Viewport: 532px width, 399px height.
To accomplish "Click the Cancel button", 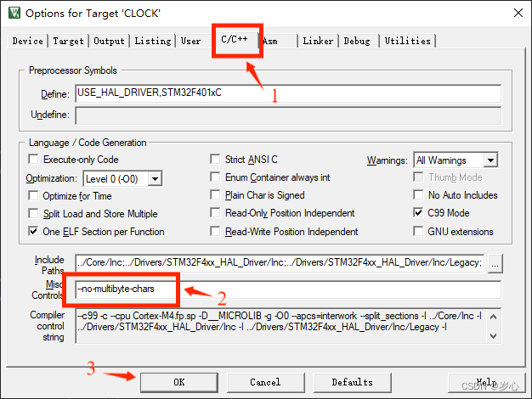I will click(266, 383).
